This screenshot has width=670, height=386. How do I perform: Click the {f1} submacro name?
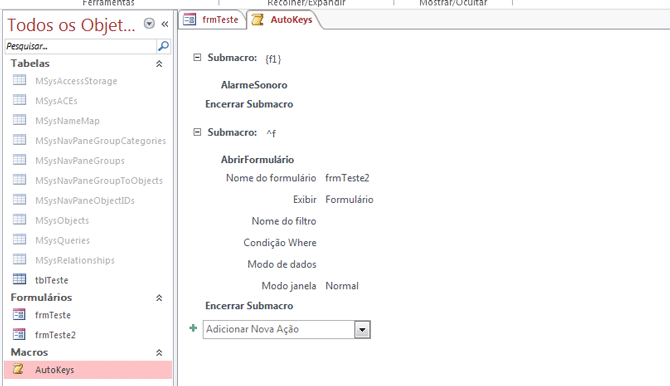(273, 59)
